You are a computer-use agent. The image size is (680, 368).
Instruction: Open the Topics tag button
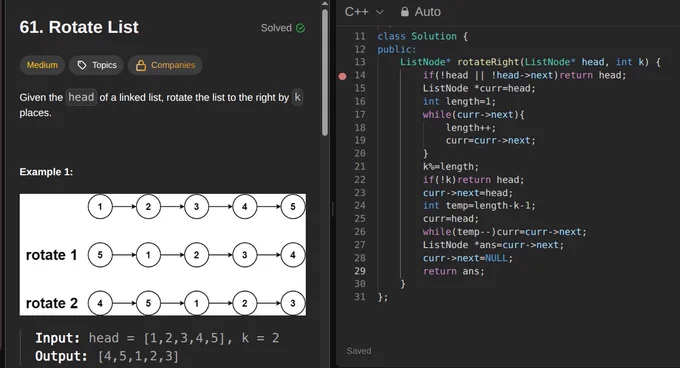(x=96, y=65)
